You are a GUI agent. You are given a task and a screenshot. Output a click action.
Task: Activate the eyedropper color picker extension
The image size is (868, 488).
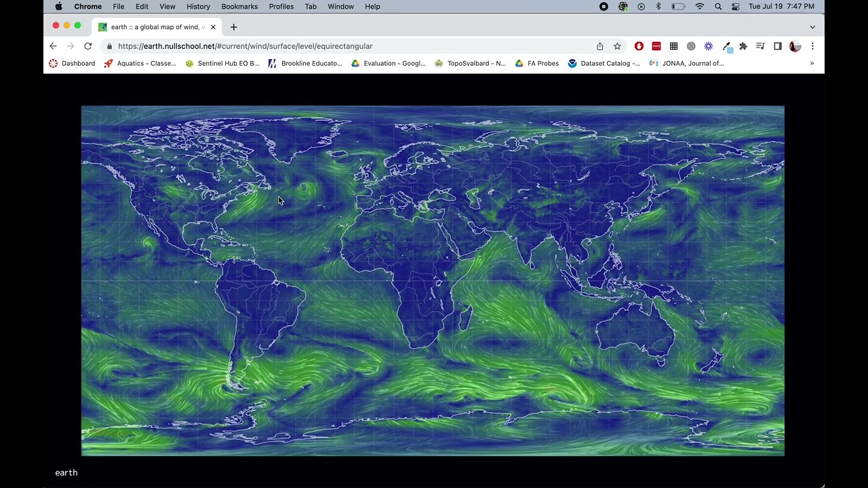click(x=726, y=47)
